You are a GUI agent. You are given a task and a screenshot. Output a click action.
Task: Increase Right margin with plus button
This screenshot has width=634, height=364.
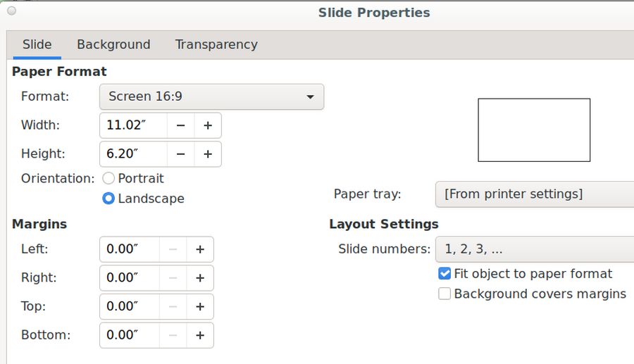[200, 278]
